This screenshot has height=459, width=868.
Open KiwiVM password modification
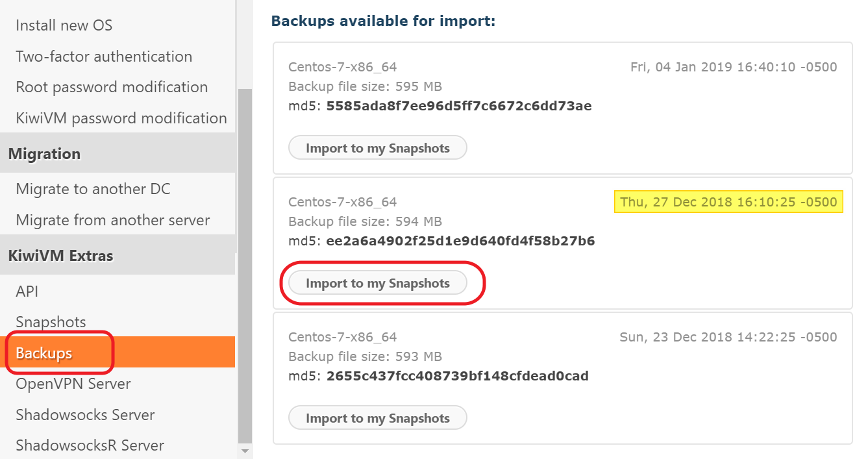click(x=121, y=118)
